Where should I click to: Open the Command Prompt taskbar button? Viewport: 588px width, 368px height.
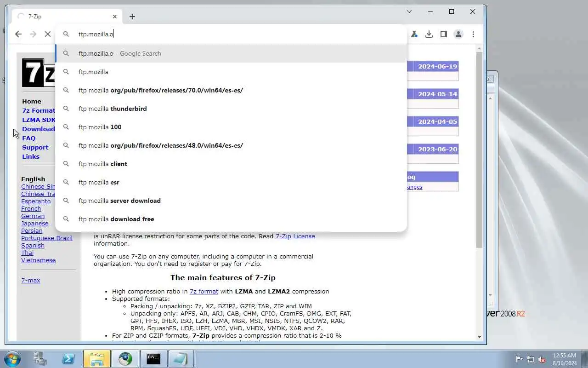(x=153, y=359)
